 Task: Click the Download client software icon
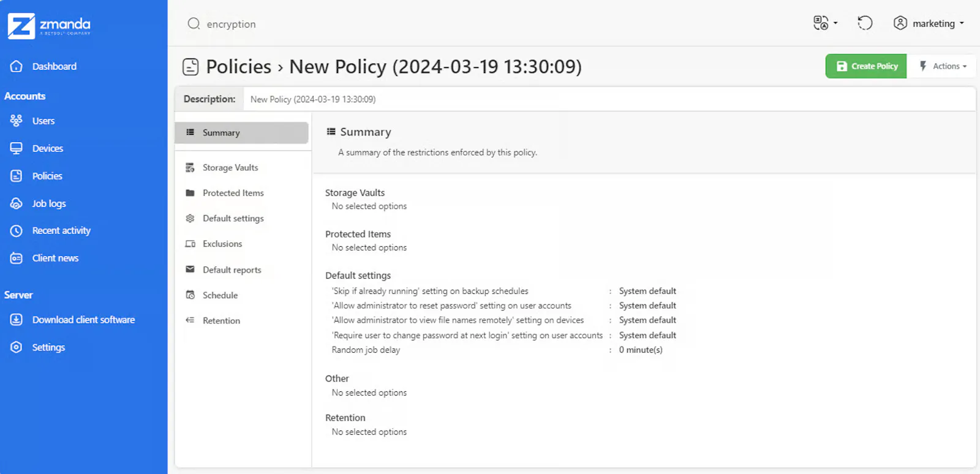coord(17,320)
